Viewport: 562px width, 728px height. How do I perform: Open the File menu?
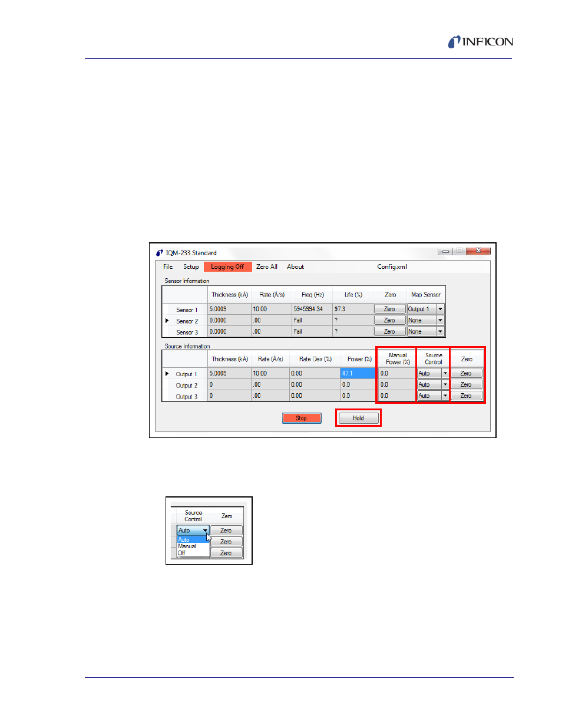pyautogui.click(x=168, y=266)
